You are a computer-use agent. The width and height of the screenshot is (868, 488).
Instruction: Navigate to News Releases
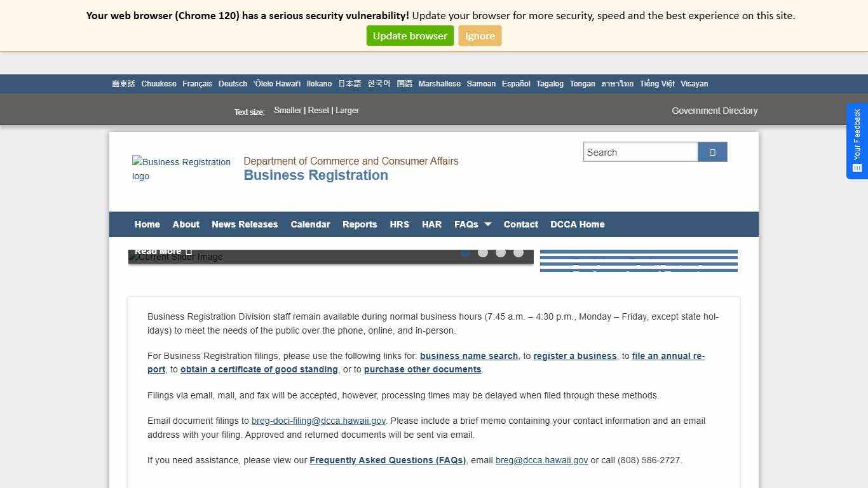point(245,224)
